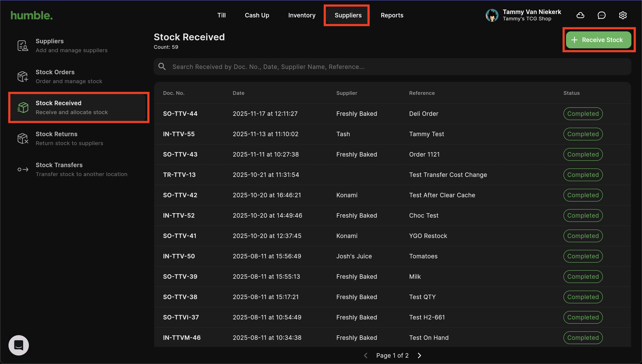This screenshot has height=364, width=642.
Task: Go to next page chevron
Action: pyautogui.click(x=420, y=355)
